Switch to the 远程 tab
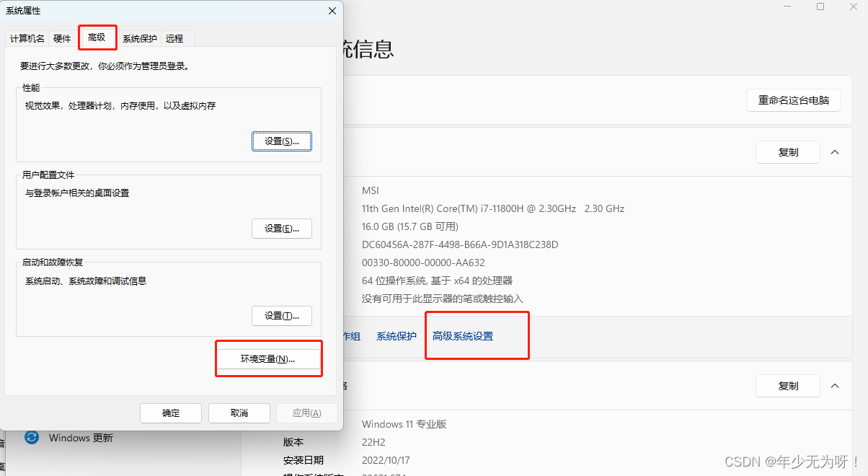 coord(174,39)
